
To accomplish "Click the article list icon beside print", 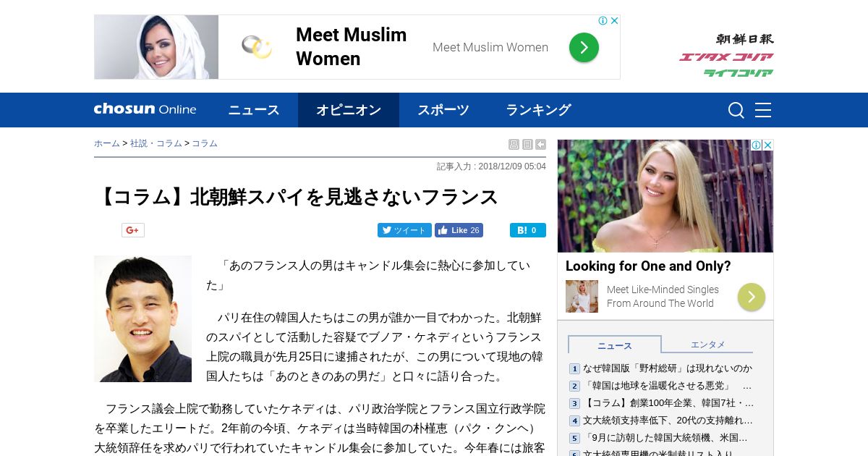I will click(x=527, y=145).
